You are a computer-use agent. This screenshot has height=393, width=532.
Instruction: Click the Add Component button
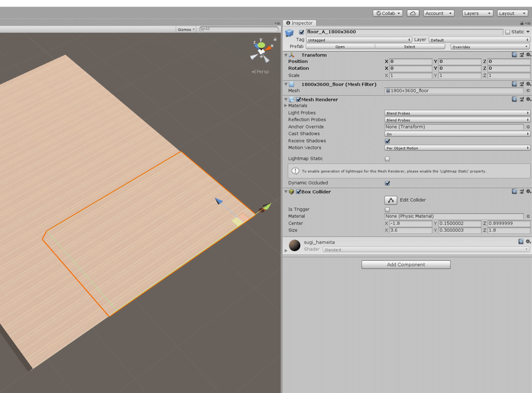click(x=406, y=265)
